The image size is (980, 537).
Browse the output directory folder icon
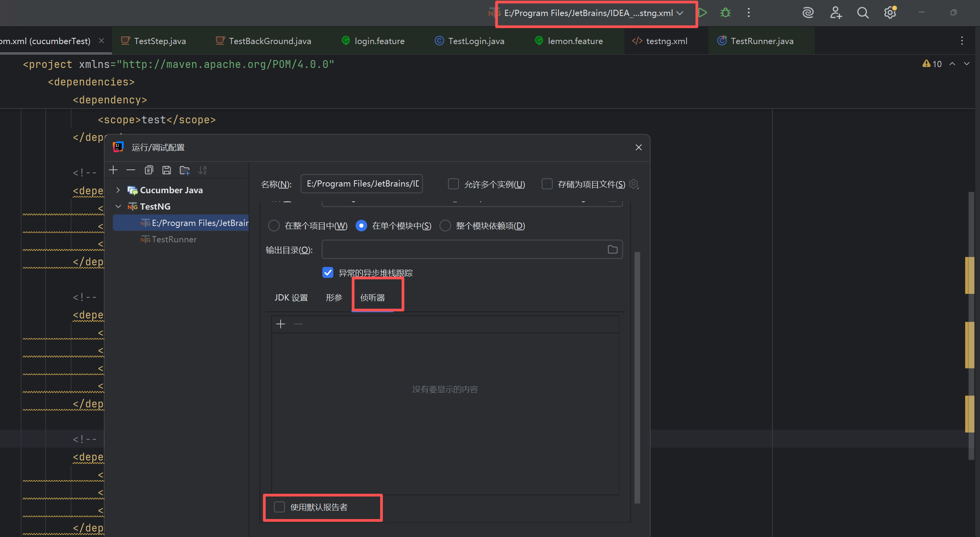(612, 249)
